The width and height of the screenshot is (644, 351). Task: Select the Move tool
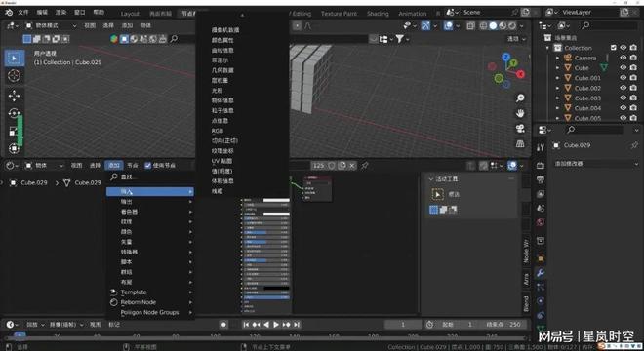point(14,96)
